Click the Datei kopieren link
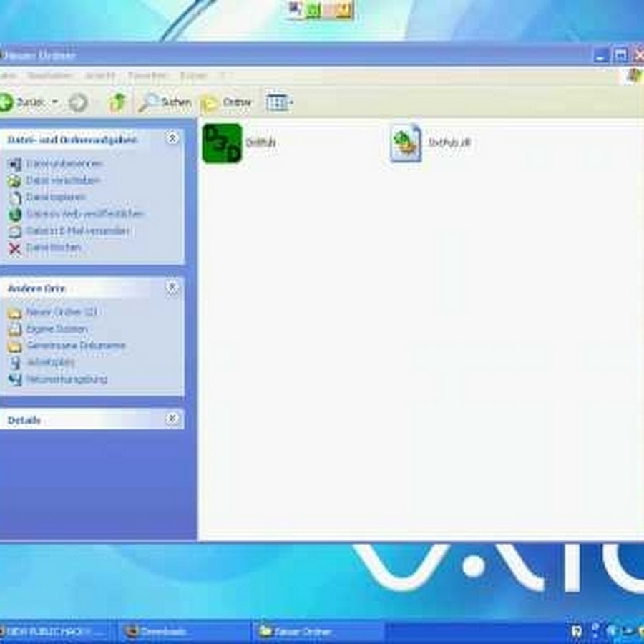The width and height of the screenshot is (644, 644). [x=56, y=197]
